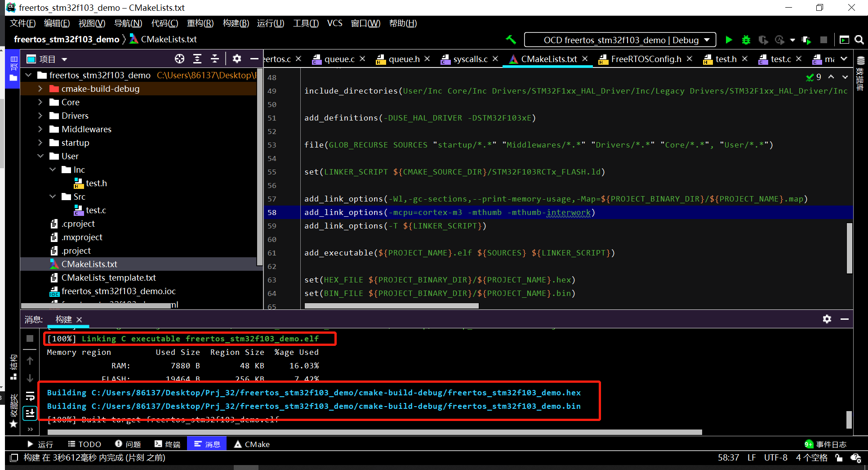868x470 pixels.
Task: Collapse all in project tree toolbar
Action: [x=215, y=59]
